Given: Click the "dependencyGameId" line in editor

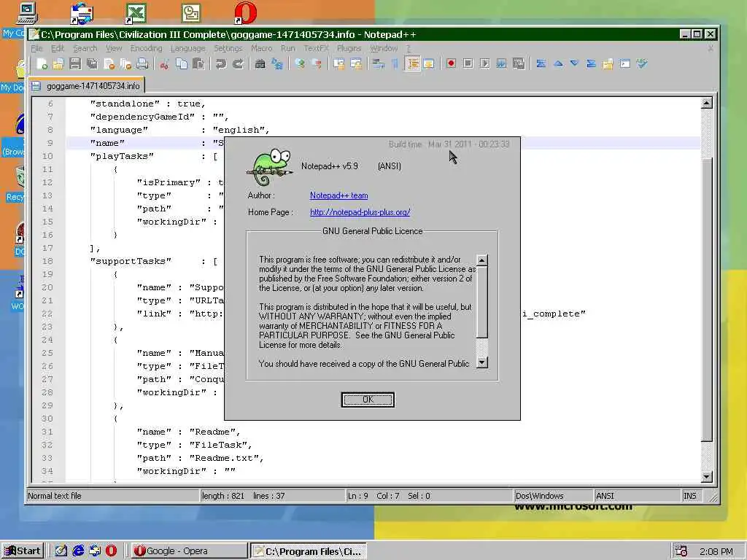Looking at the screenshot, I should click(x=159, y=117).
